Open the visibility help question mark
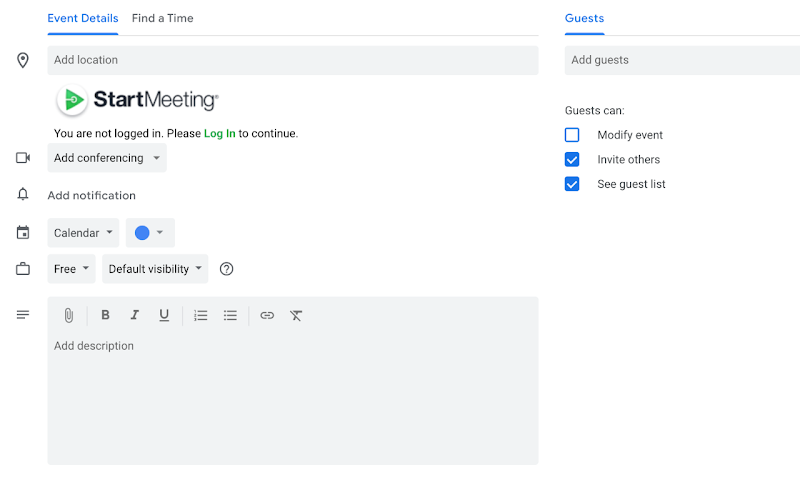 tap(227, 269)
